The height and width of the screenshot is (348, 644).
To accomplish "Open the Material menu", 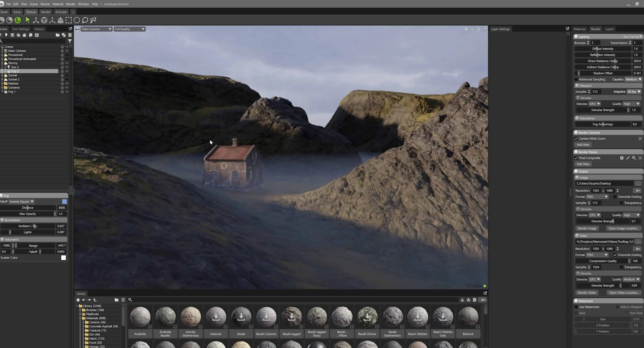I will coord(58,4).
